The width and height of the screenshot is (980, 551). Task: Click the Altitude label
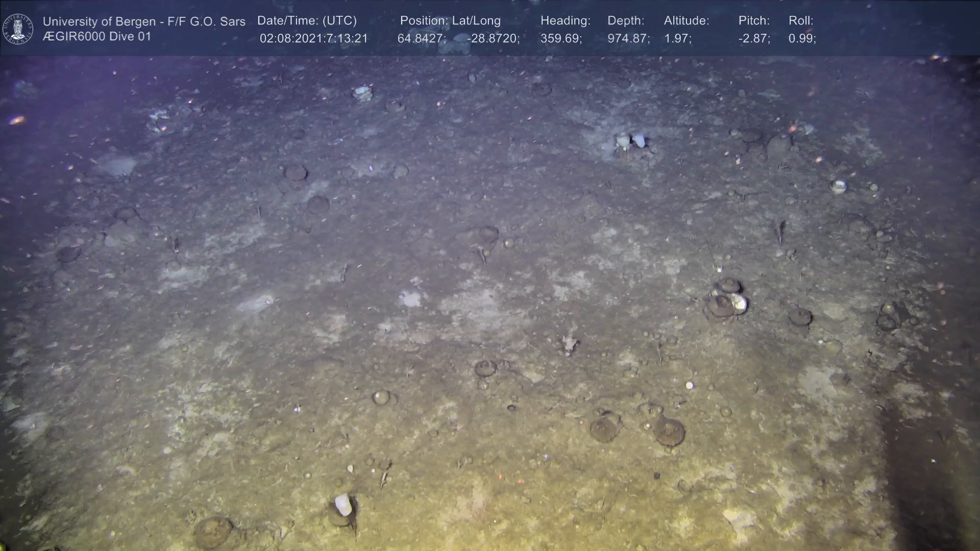687,21
